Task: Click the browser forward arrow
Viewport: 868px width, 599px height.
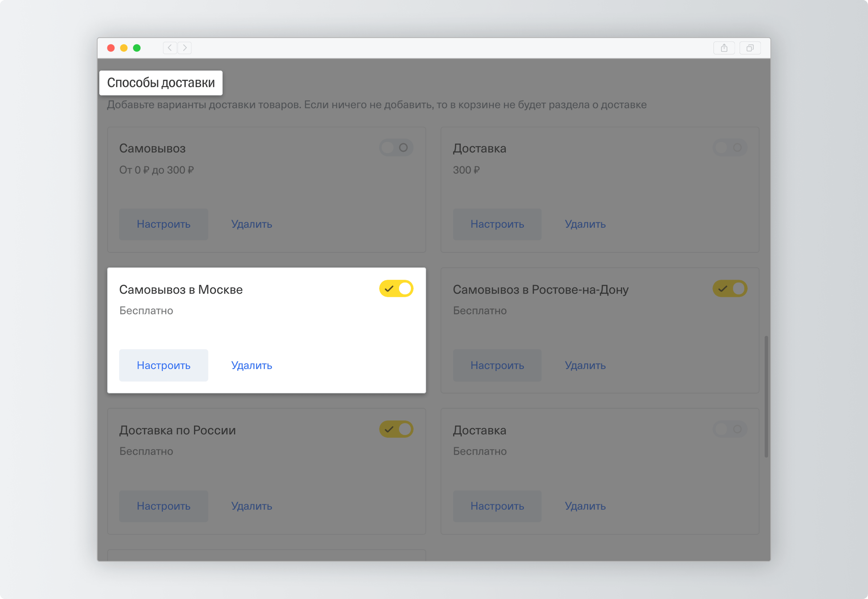Action: (x=185, y=48)
